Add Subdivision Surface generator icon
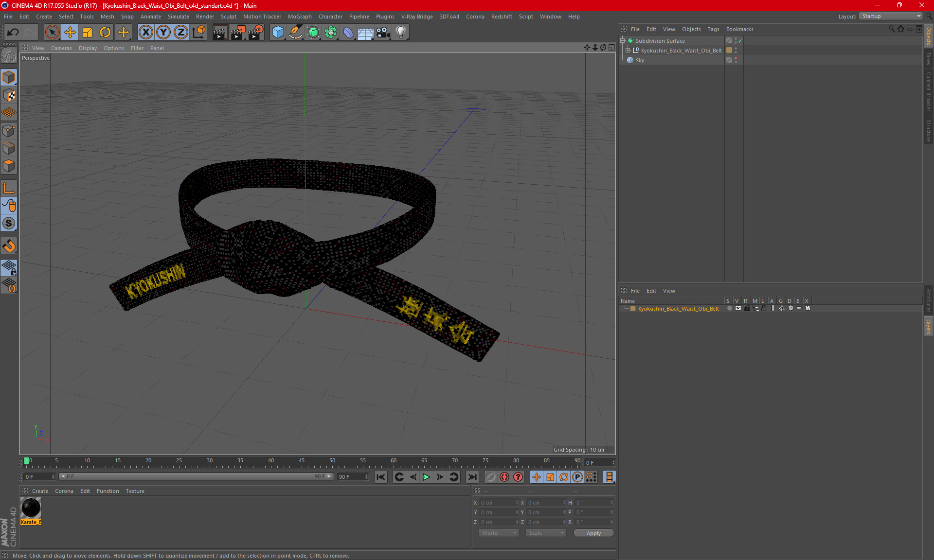This screenshot has height=560, width=934. 313,33
